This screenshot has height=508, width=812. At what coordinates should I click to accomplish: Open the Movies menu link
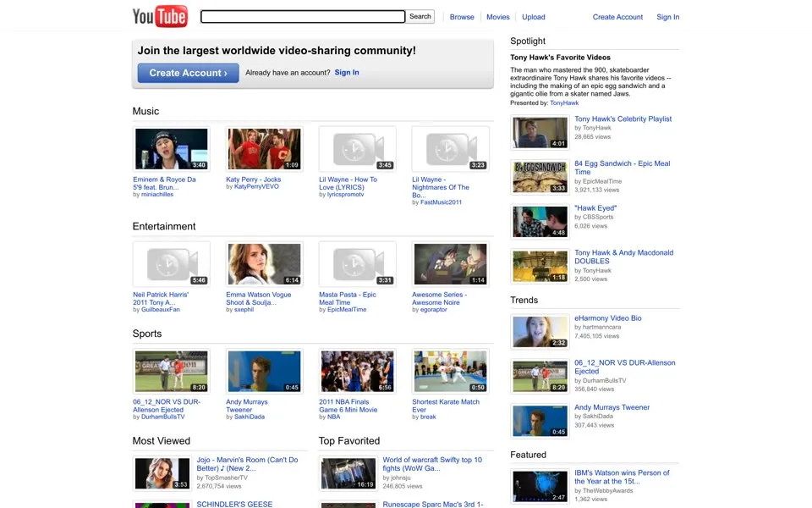click(497, 17)
